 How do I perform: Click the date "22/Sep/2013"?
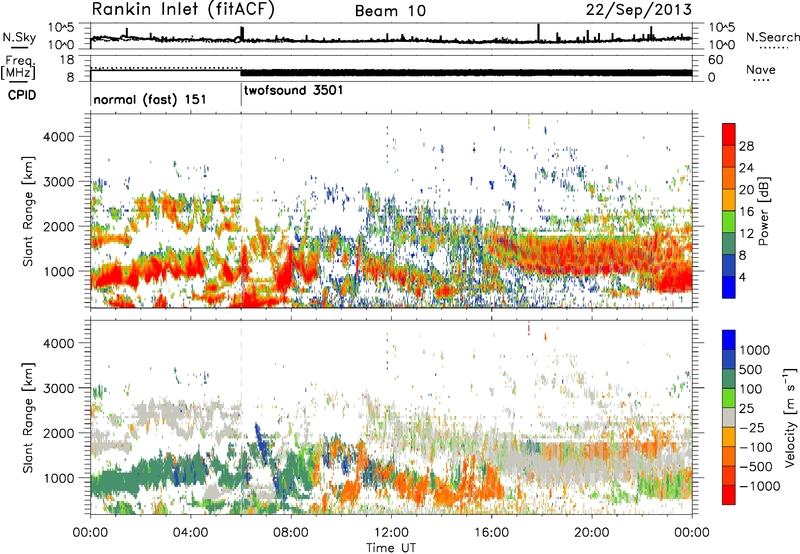pos(638,10)
